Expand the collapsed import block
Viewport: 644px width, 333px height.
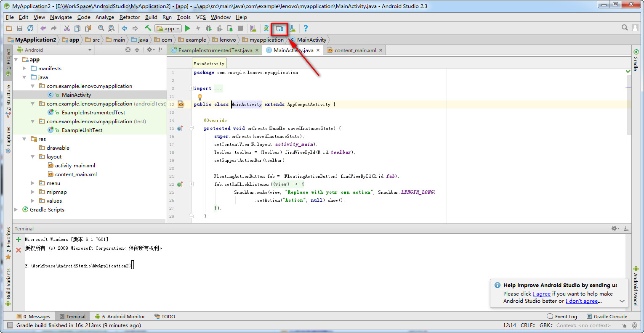pyautogui.click(x=191, y=88)
